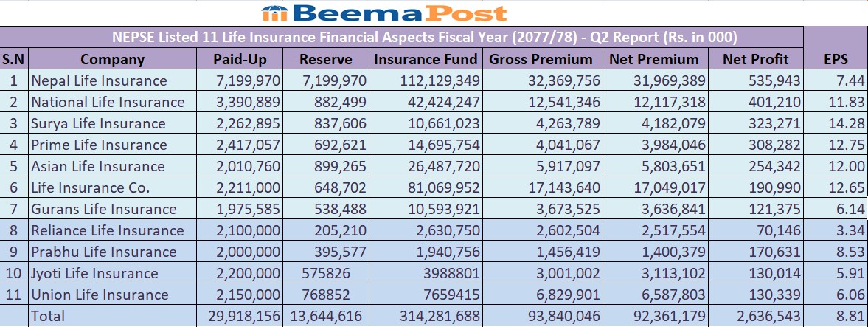Select the National Life Insurance cell
Image resolution: width=868 pixels, height=327 pixels.
(108, 102)
